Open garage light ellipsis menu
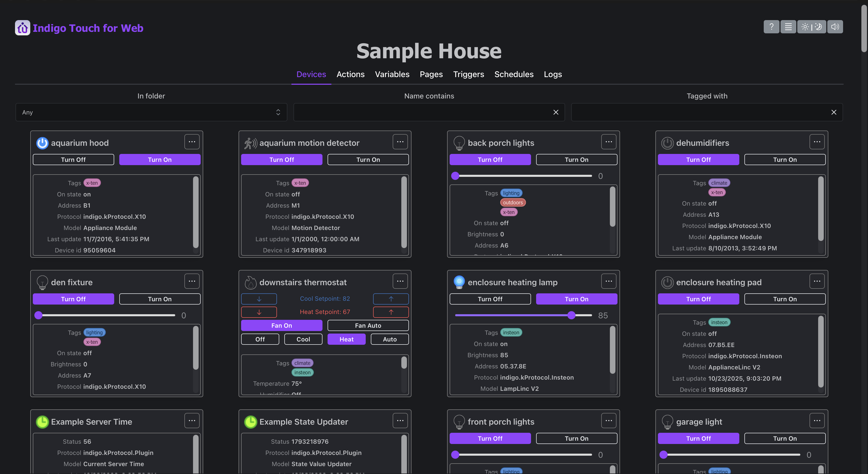The height and width of the screenshot is (474, 868). click(817, 420)
